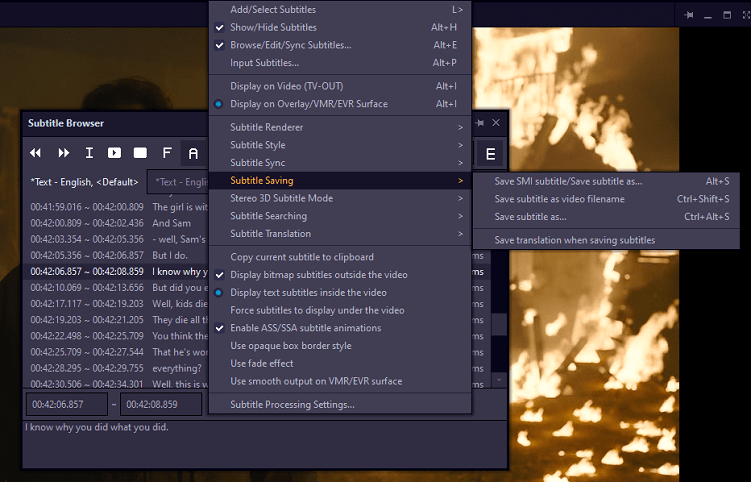This screenshot has width=751, height=482.
Task: Expand the Add/Select Subtitles submenu
Action: click(x=340, y=10)
